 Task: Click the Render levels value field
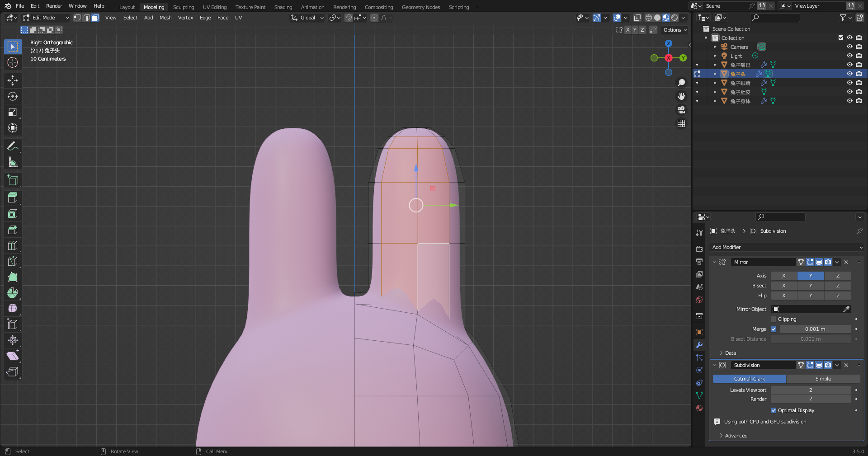point(811,399)
